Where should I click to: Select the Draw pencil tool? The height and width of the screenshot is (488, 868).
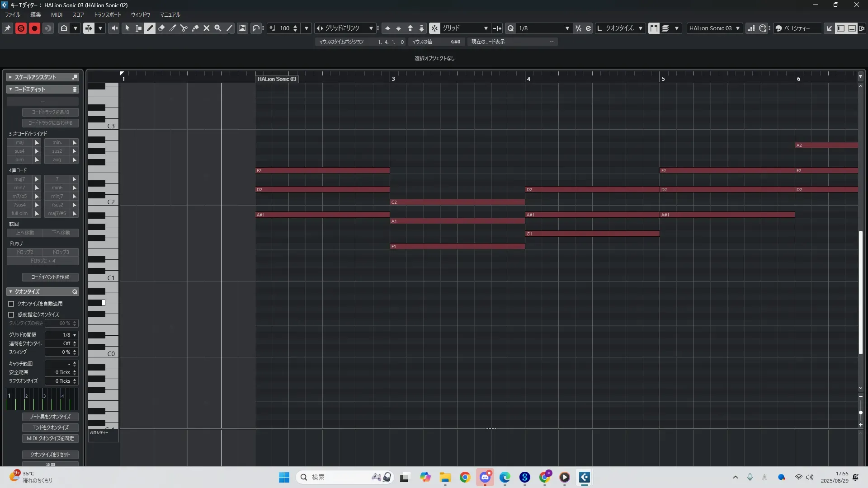click(x=150, y=28)
